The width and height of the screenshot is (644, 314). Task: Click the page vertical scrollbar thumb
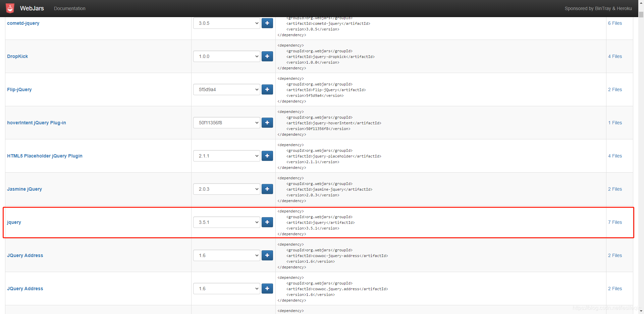point(641,14)
